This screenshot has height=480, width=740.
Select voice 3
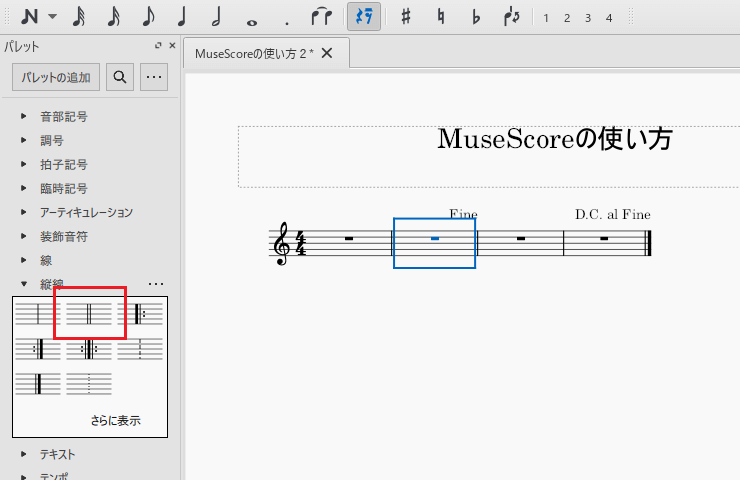(588, 18)
